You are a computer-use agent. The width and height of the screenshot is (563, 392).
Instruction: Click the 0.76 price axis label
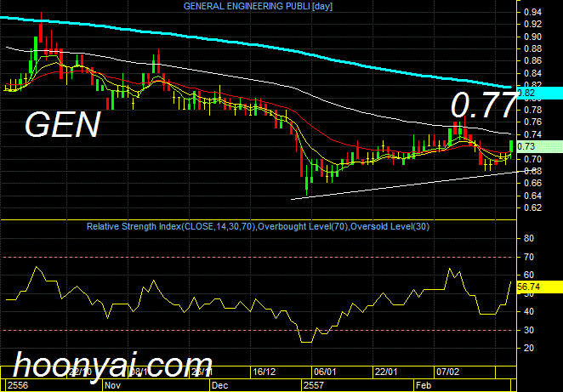pyautogui.click(x=532, y=122)
